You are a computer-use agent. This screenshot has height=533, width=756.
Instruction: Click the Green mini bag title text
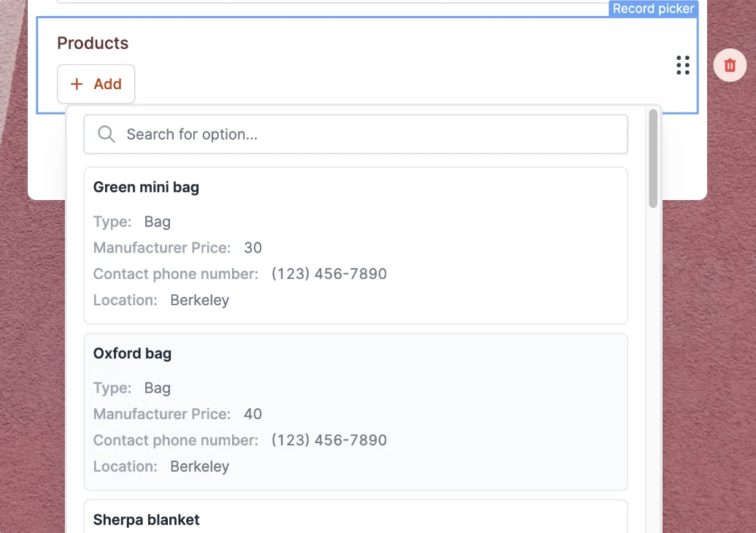[146, 187]
